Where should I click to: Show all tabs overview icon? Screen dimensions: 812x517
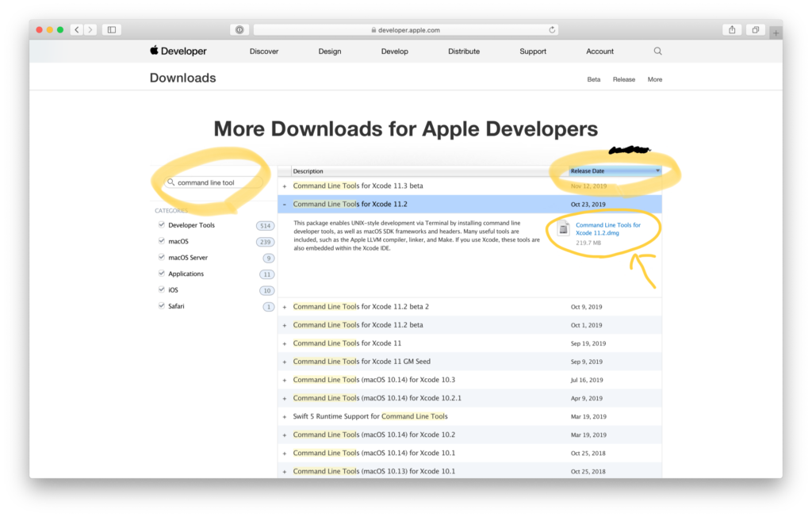(x=755, y=30)
